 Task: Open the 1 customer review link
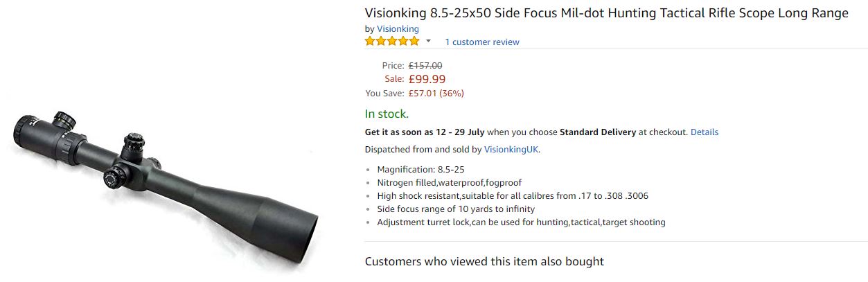point(481,42)
